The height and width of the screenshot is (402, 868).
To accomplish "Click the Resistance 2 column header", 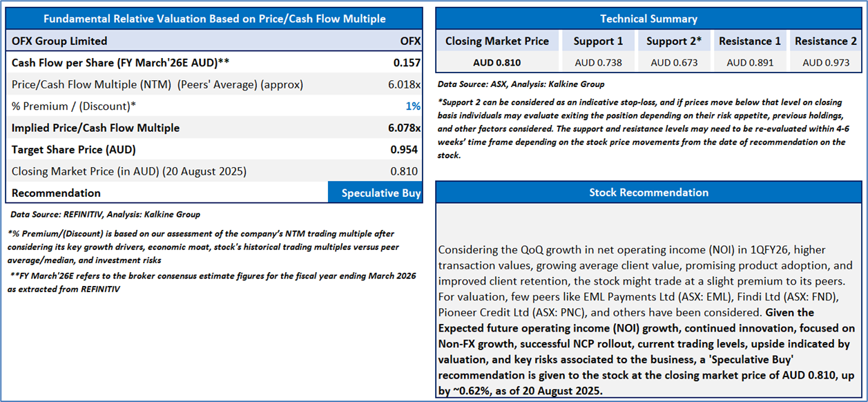I will coord(826,41).
